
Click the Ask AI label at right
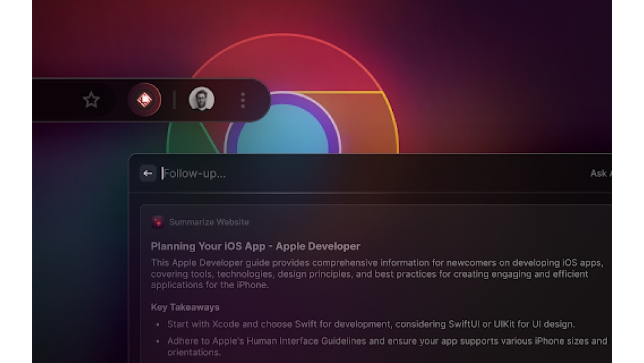point(600,173)
